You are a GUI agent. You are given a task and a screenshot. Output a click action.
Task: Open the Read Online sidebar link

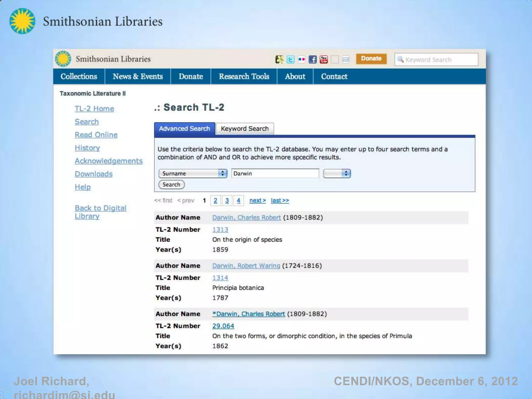pos(96,135)
